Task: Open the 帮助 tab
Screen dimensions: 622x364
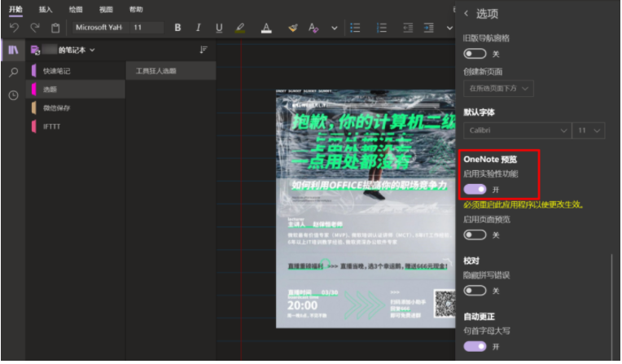Action: coord(136,9)
